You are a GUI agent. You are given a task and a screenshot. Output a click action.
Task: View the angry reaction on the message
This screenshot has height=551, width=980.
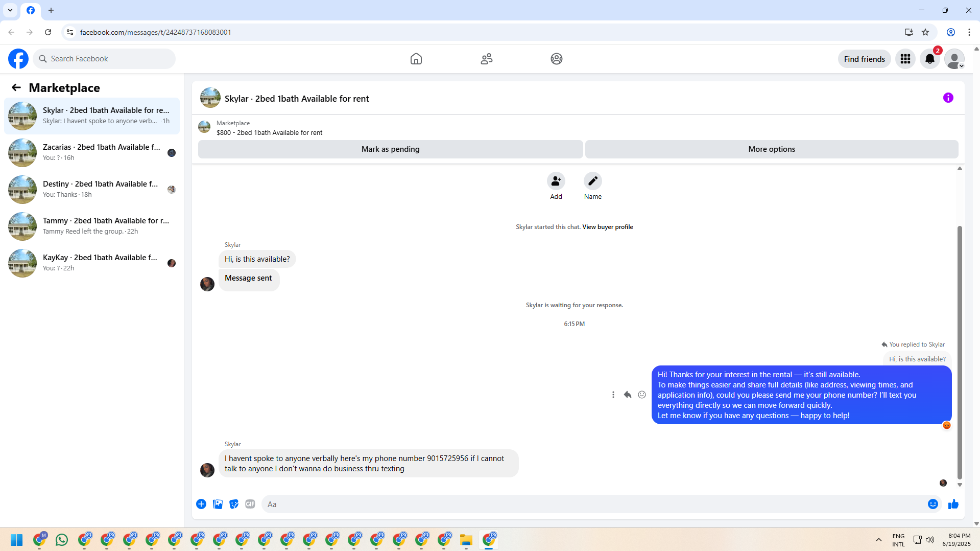coord(947,425)
